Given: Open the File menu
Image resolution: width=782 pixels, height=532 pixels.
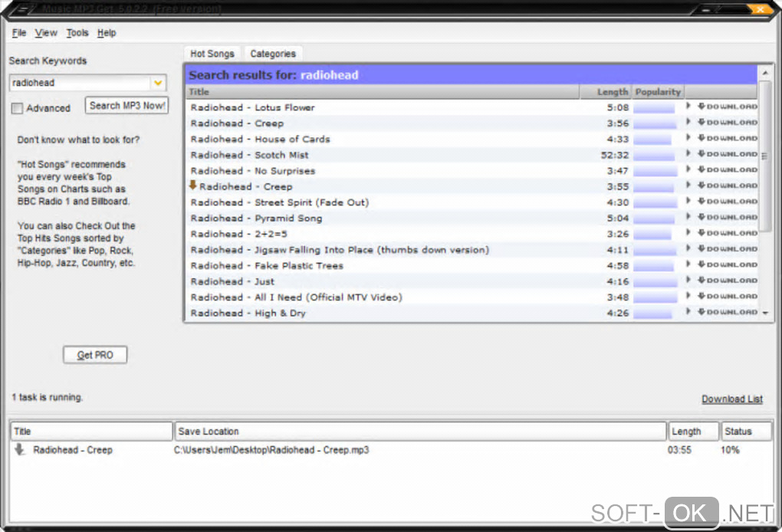Looking at the screenshot, I should pyautogui.click(x=19, y=33).
